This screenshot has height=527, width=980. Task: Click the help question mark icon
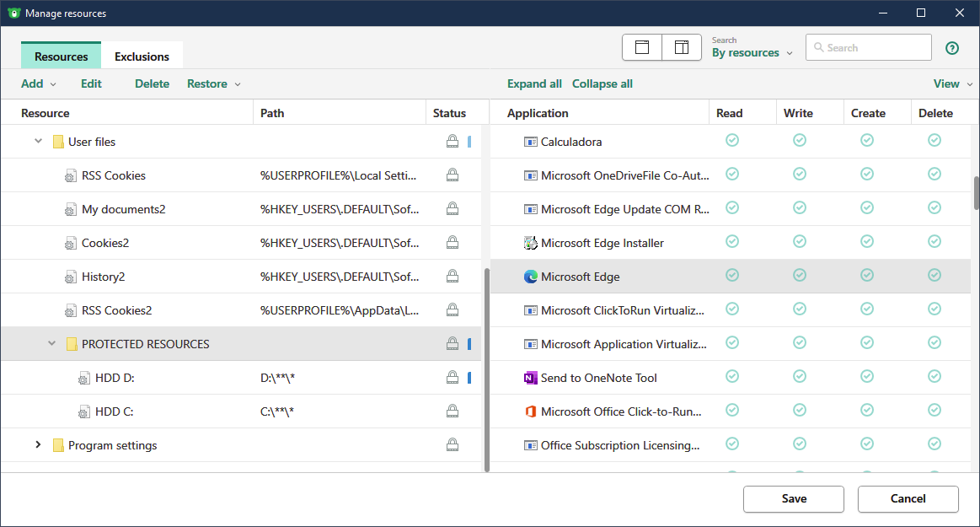point(952,48)
